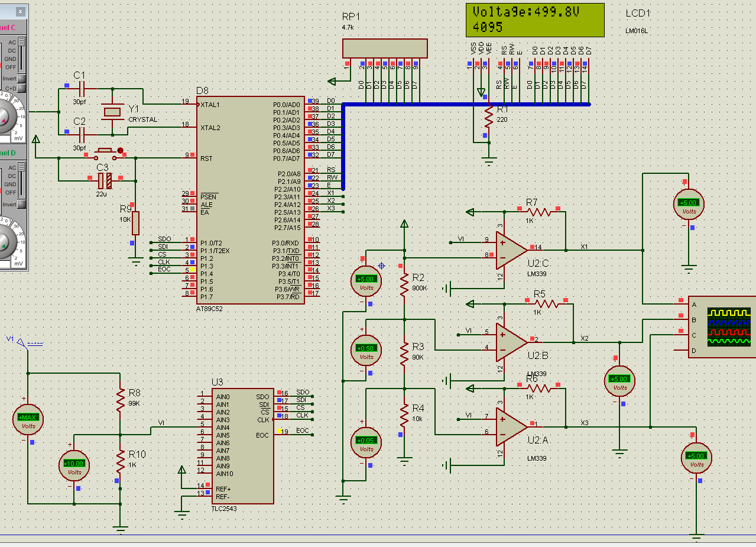Select pull-up resistor R6 1K
Screen dimensions: 756x547
(x=539, y=388)
